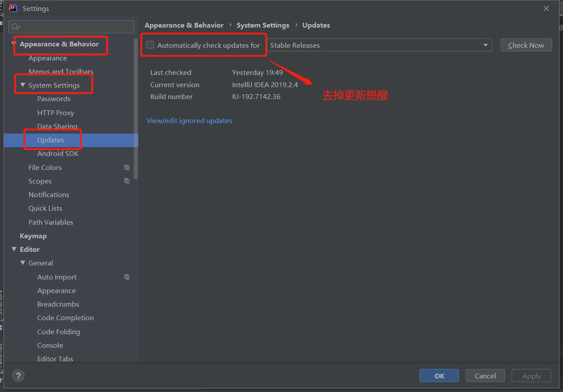Image resolution: width=563 pixels, height=392 pixels.
Task: Click the IntelliJ IDEA logo in title bar
Action: (13, 8)
